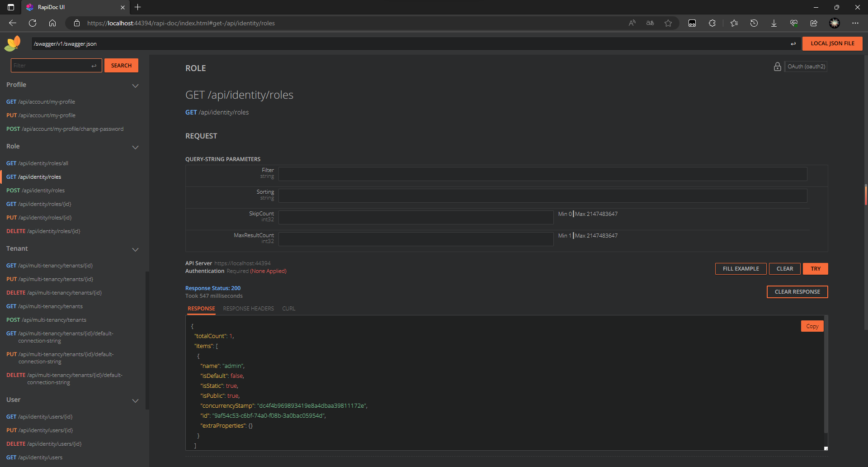
Task: Go to browser home icon
Action: click(52, 23)
